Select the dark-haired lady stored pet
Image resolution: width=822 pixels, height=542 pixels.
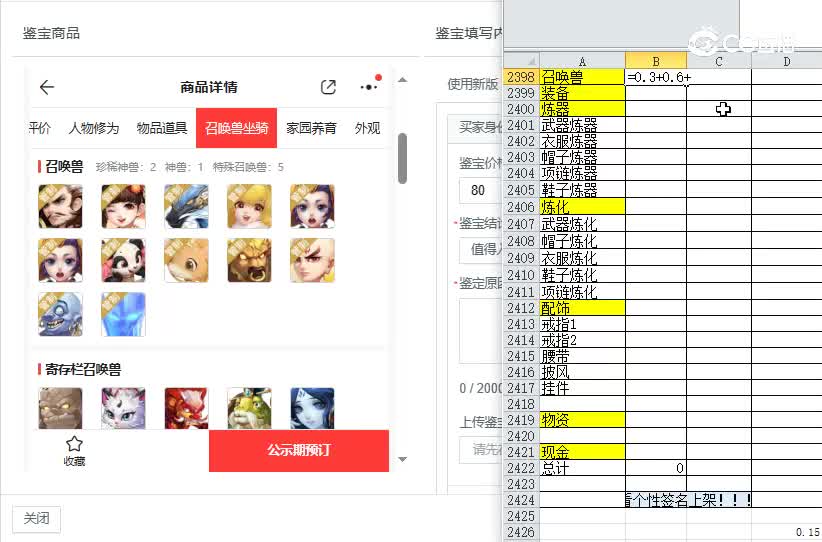[x=312, y=408]
